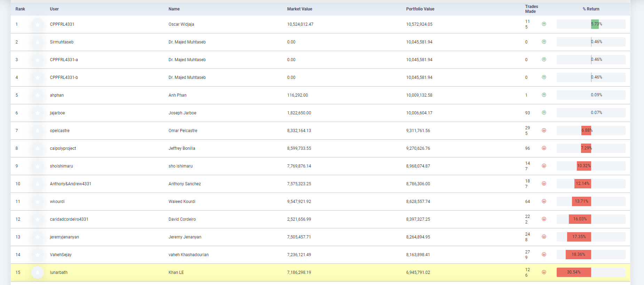Click the name David Cordeiro
Viewport: 644px width, 285px height.
(x=182, y=219)
